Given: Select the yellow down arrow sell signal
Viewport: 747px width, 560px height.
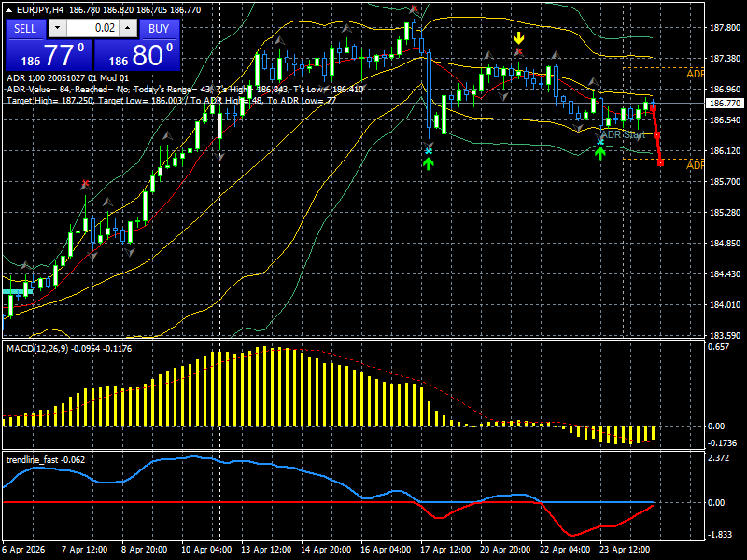Looking at the screenshot, I should click(x=518, y=38).
